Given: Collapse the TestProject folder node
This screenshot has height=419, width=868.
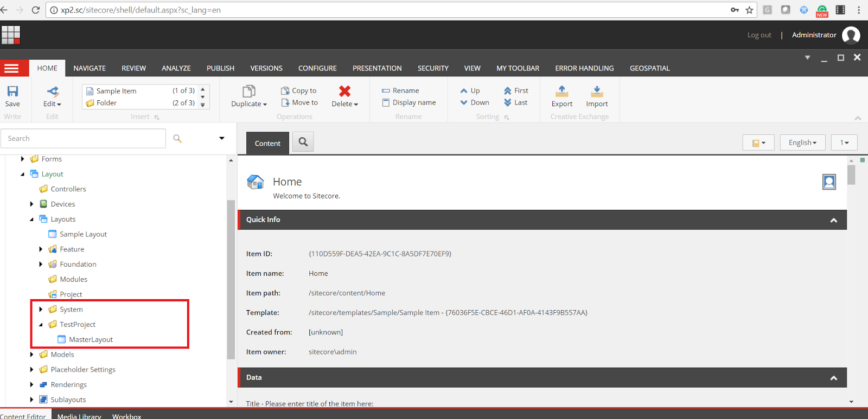Looking at the screenshot, I should pyautogui.click(x=41, y=325).
